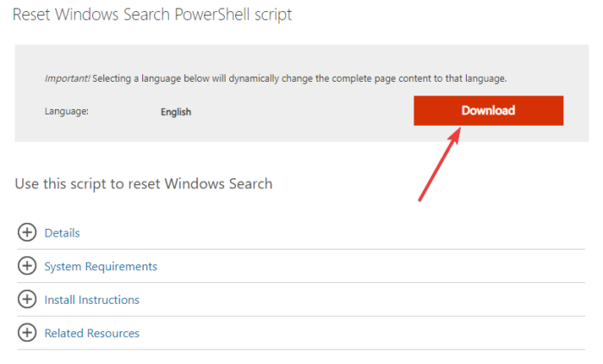The width and height of the screenshot is (603, 364).
Task: Click the divider line under Details
Action: click(x=301, y=250)
